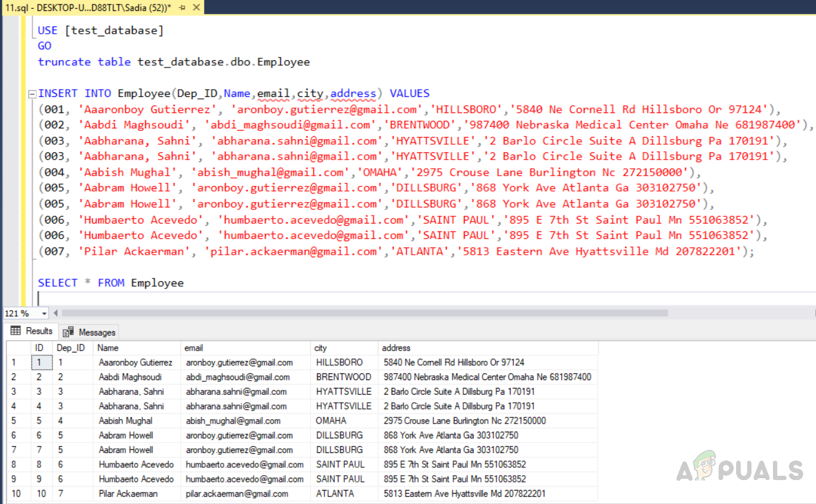Pin the 11.sql query tab
816x504 pixels.
tap(182, 8)
